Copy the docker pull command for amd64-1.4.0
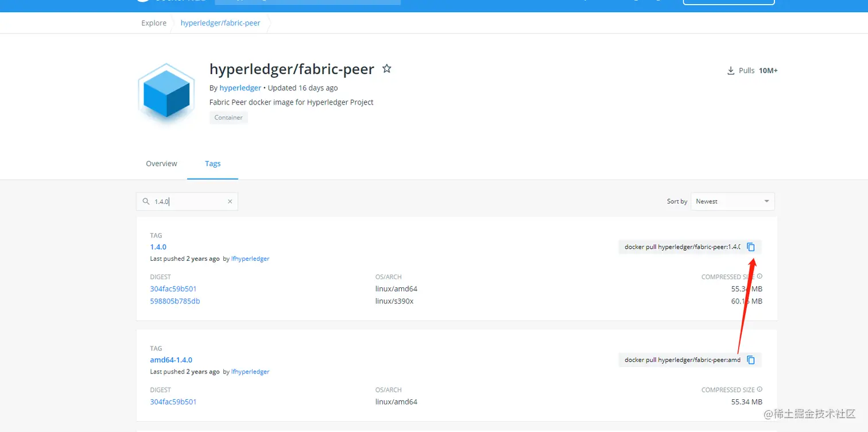 tap(751, 360)
